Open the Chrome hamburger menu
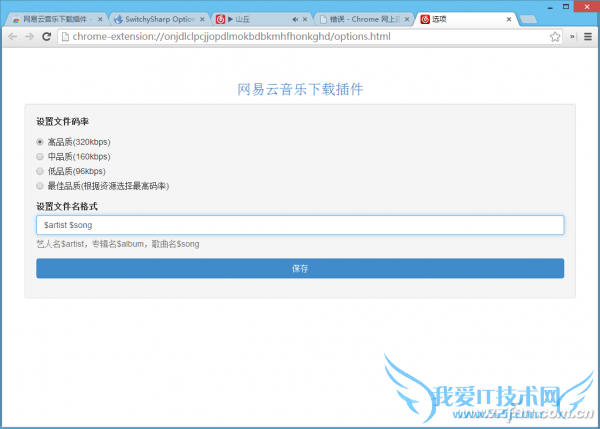 pos(588,37)
